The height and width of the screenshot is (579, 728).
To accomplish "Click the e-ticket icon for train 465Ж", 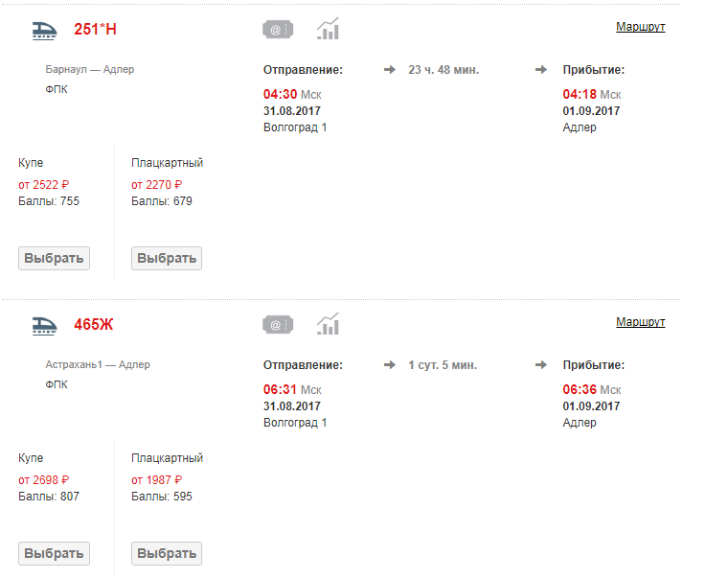I will (278, 325).
